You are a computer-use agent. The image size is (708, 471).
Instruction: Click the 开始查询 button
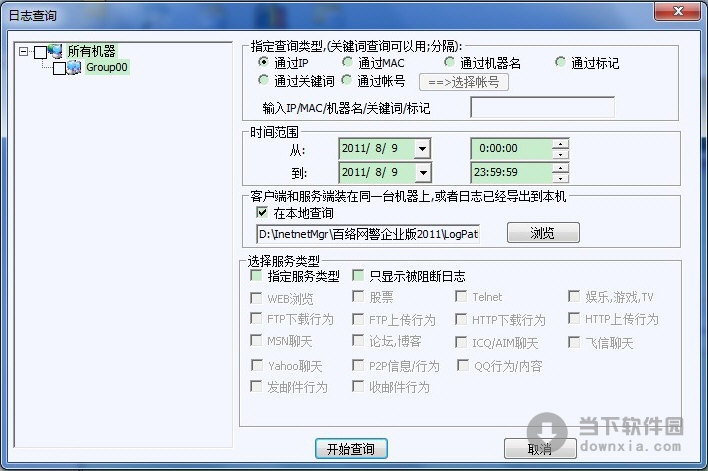[351, 448]
